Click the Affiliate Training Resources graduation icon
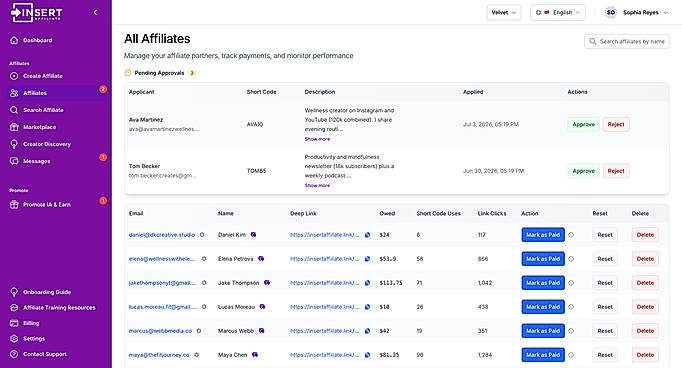682x368 pixels. point(14,308)
